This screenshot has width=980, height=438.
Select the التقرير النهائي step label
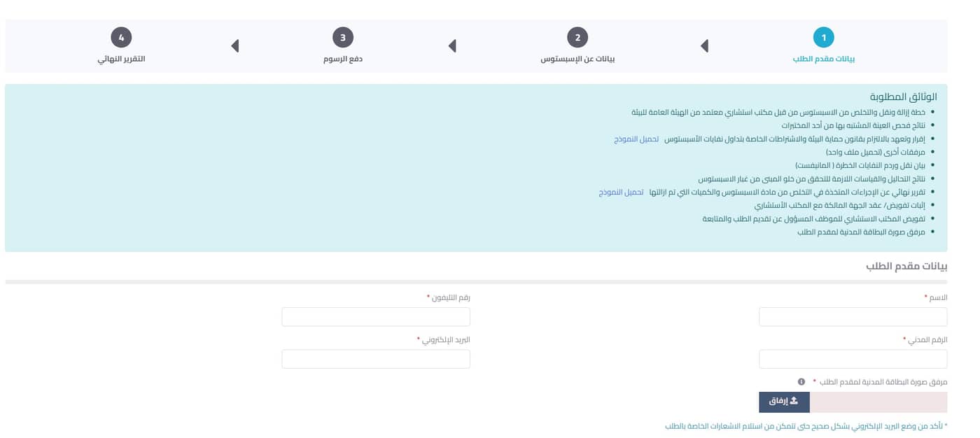point(121,59)
